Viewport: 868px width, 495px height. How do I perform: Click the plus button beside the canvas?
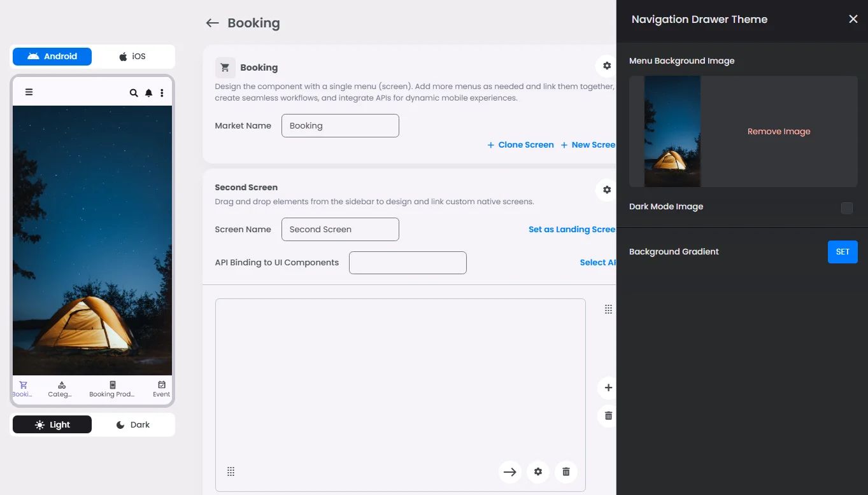click(608, 387)
